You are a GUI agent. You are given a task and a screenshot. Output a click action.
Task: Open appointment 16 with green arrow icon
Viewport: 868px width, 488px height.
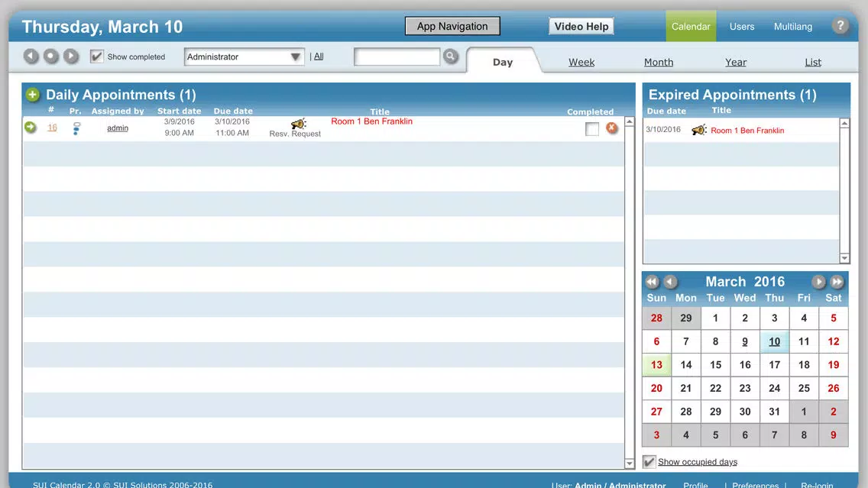click(x=31, y=128)
